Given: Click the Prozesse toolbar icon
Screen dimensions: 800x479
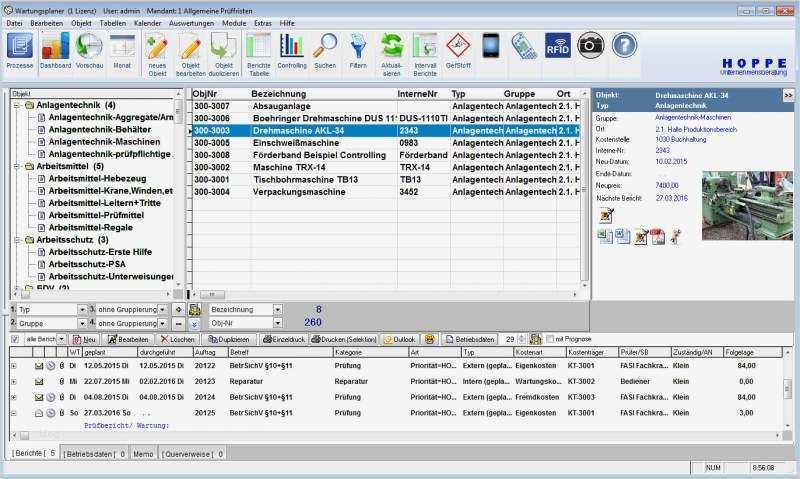Looking at the screenshot, I should point(20,51).
